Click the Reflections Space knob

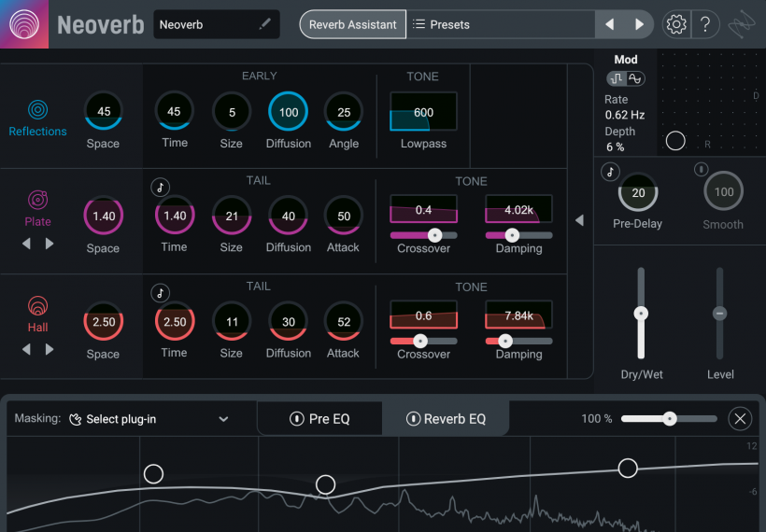pos(104,111)
